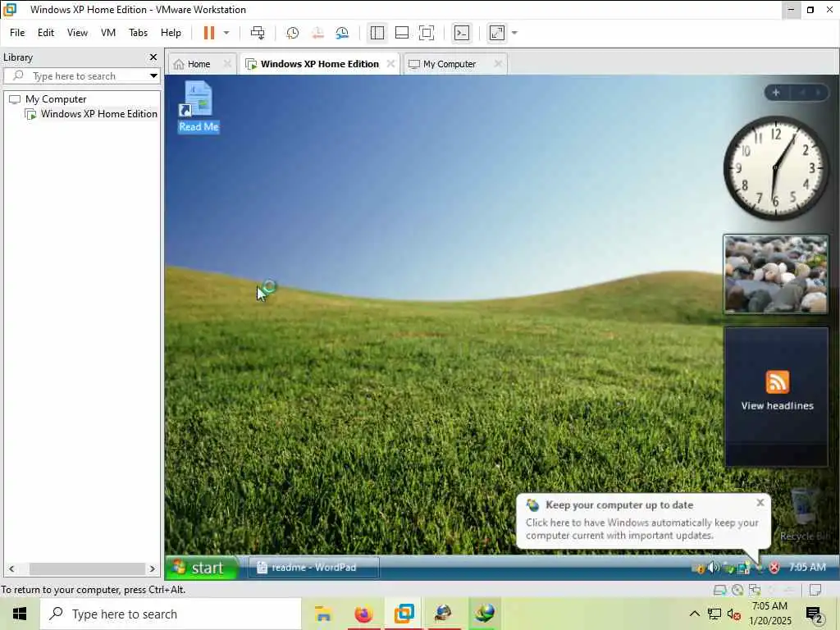Click VMware Workstation host taskbar icon
This screenshot has width=840, height=630.
click(404, 614)
